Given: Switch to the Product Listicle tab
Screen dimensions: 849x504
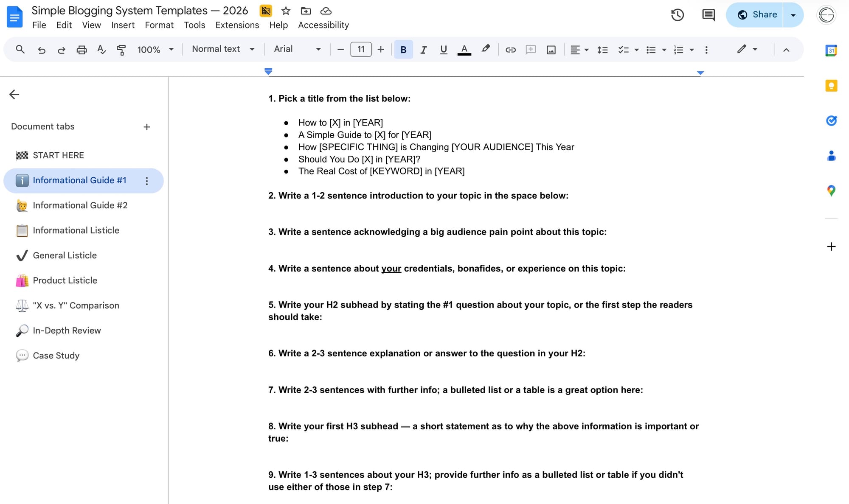Looking at the screenshot, I should point(65,280).
